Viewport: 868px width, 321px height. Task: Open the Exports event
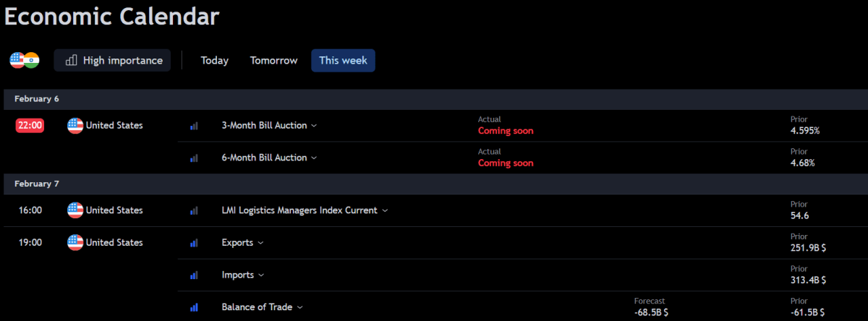pos(237,242)
